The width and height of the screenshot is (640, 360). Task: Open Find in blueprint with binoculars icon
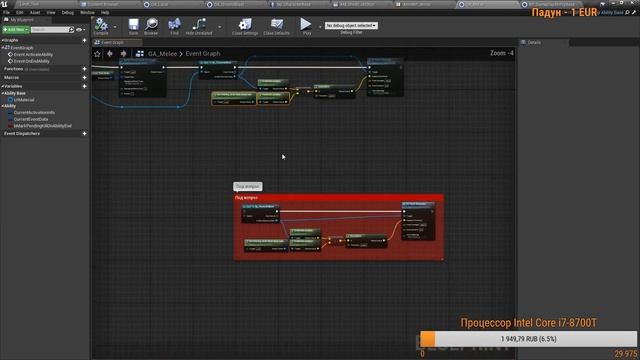[x=174, y=27]
